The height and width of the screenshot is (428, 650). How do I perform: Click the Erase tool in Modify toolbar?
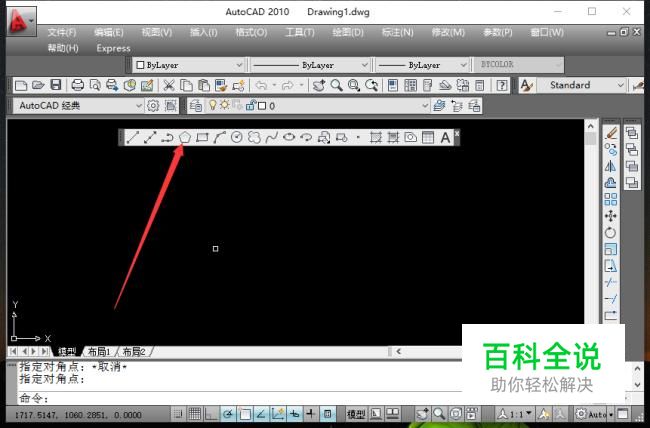pos(611,133)
